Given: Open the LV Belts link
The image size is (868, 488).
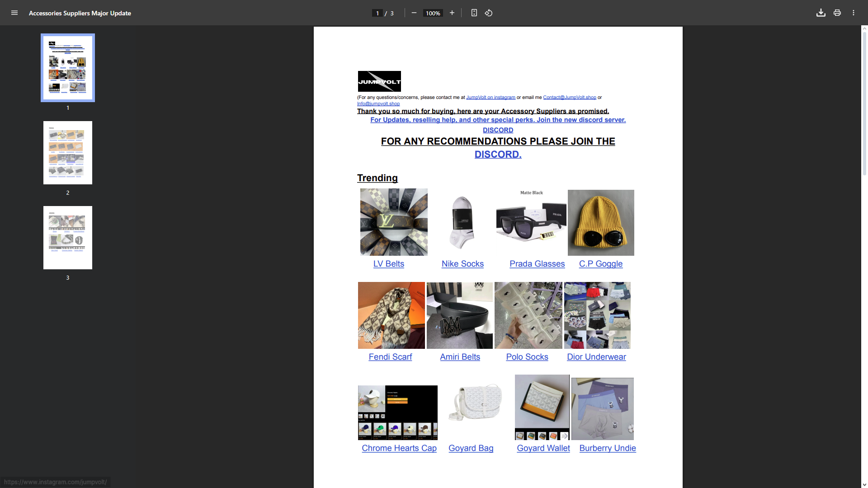Looking at the screenshot, I should (388, 264).
